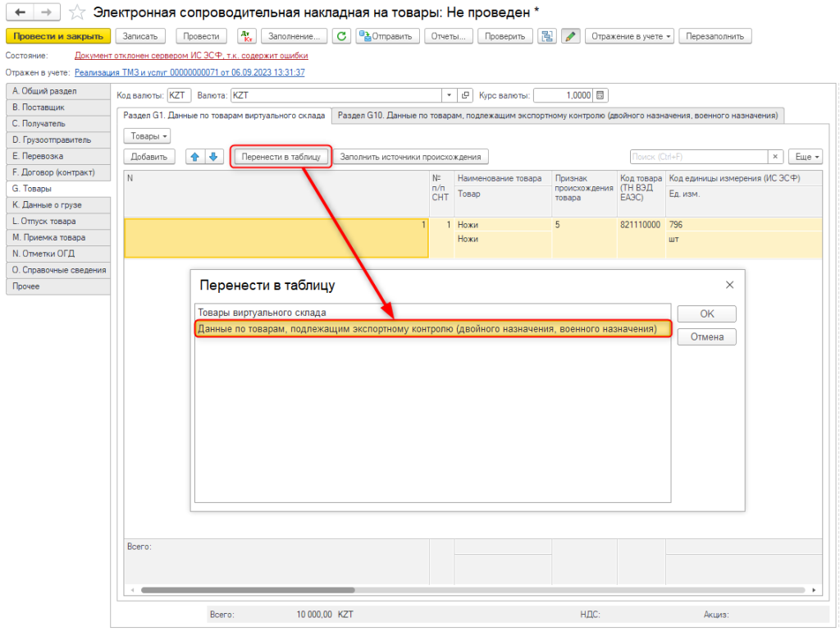Switch to Прочее section
Screen dimensions: 840x636
58,286
